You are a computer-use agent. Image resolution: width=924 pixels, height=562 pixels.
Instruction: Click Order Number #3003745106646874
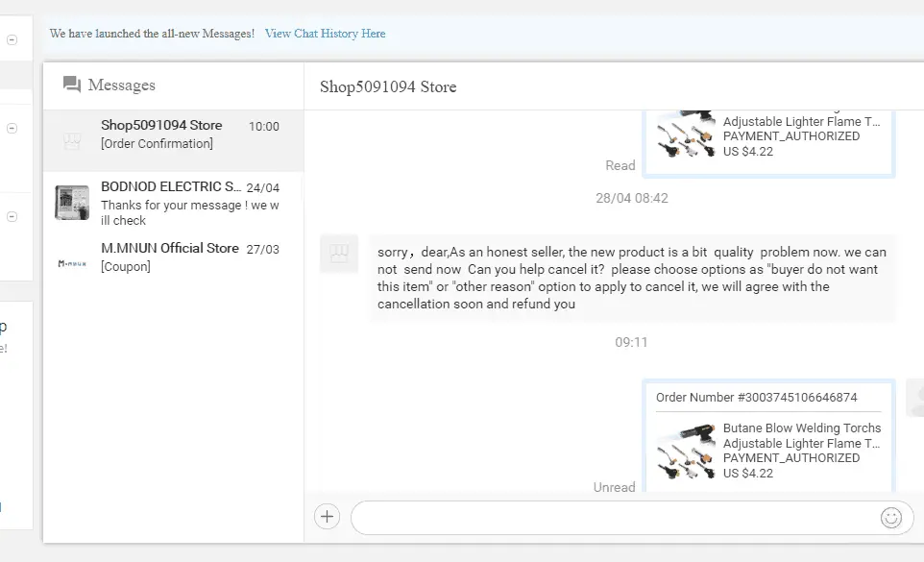[x=757, y=397]
